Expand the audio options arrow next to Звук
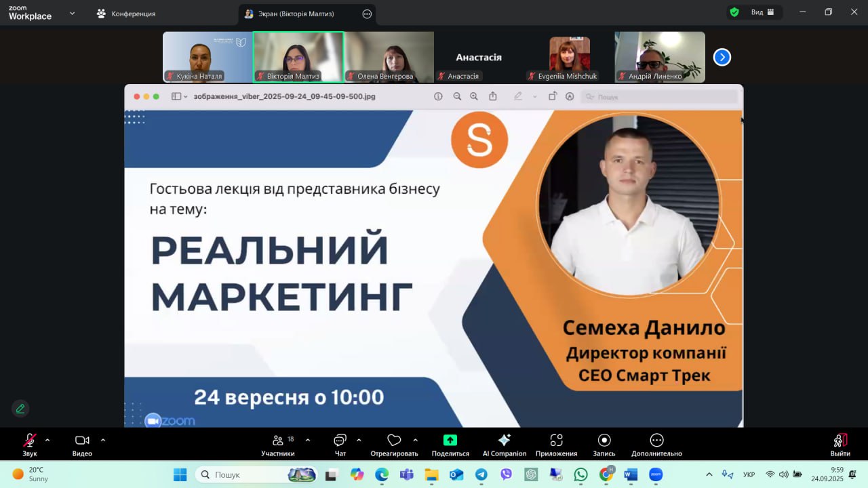Viewport: 868px width, 488px height. tap(47, 440)
